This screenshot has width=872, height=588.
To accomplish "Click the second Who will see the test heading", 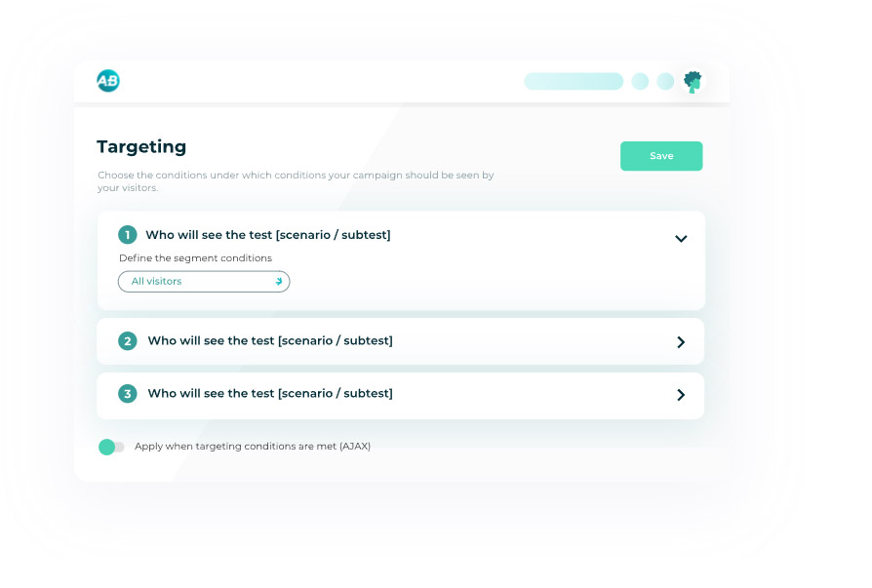I will (270, 340).
